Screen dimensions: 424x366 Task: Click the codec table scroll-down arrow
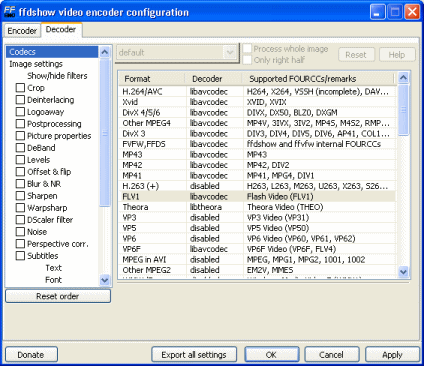coord(403,272)
